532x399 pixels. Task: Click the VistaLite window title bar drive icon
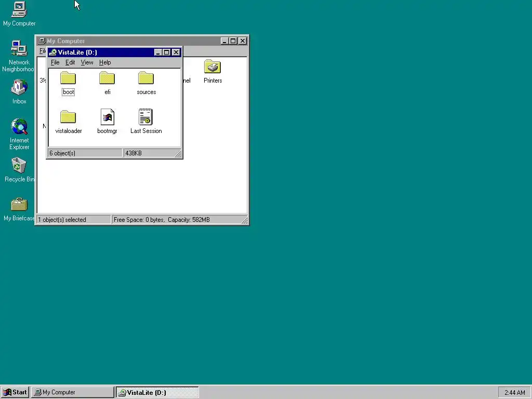[52, 52]
